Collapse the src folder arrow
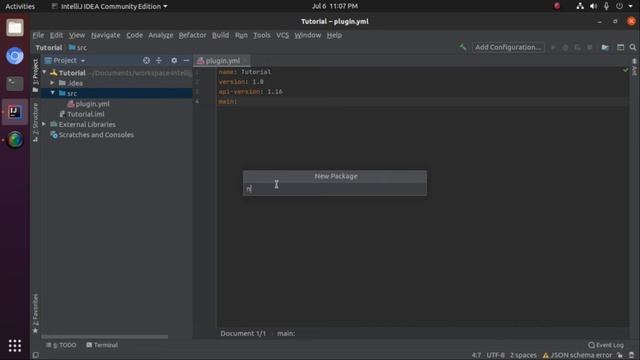 click(53, 93)
